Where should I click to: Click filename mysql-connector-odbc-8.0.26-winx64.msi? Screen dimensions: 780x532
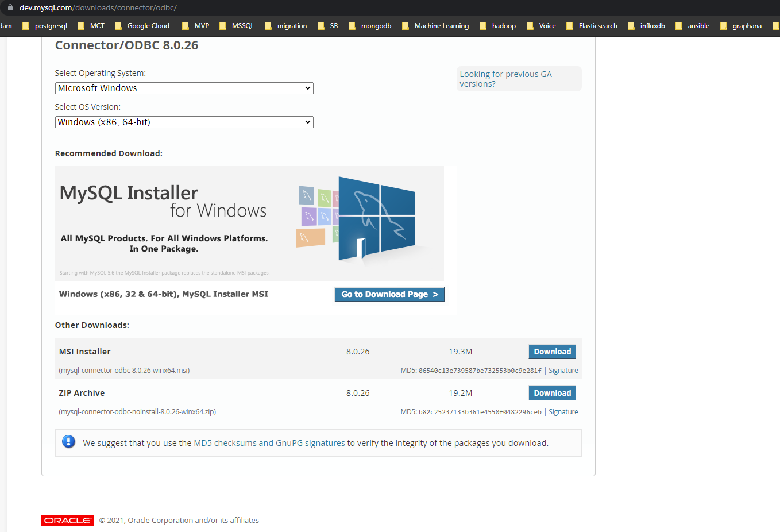click(x=124, y=371)
